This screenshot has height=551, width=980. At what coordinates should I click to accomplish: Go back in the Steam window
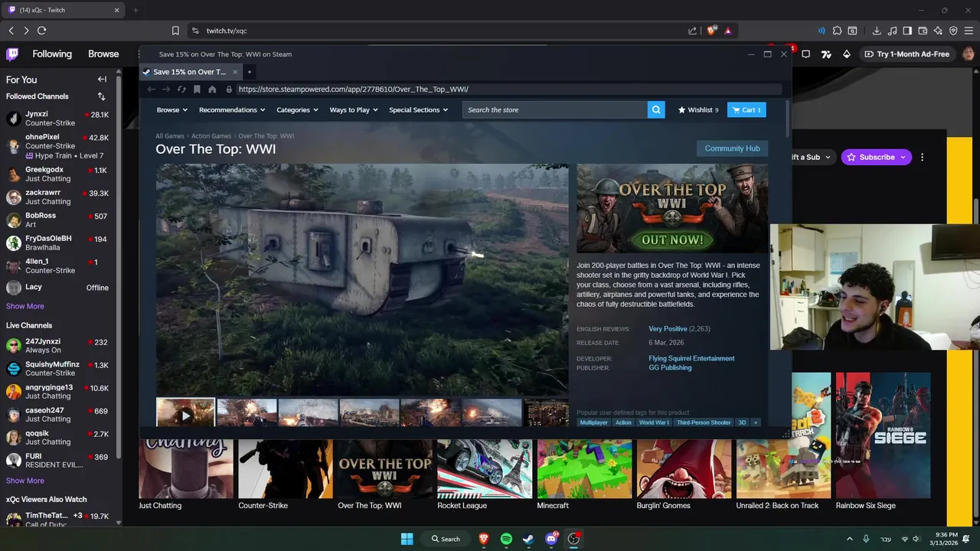(151, 90)
